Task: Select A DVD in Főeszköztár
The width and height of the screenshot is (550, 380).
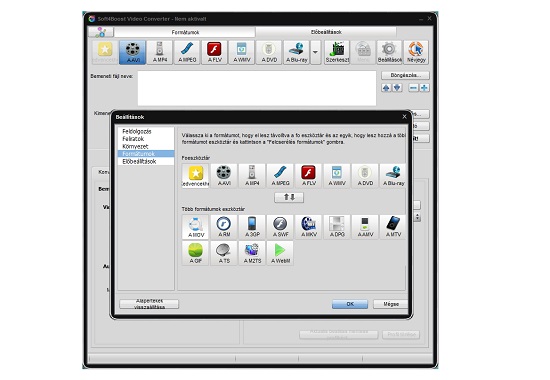Action: click(x=365, y=176)
